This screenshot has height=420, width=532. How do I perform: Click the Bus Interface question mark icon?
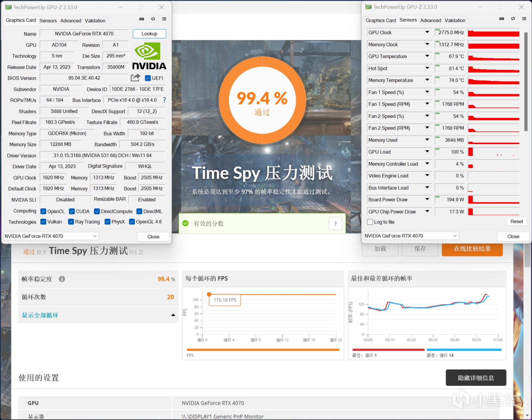[164, 100]
